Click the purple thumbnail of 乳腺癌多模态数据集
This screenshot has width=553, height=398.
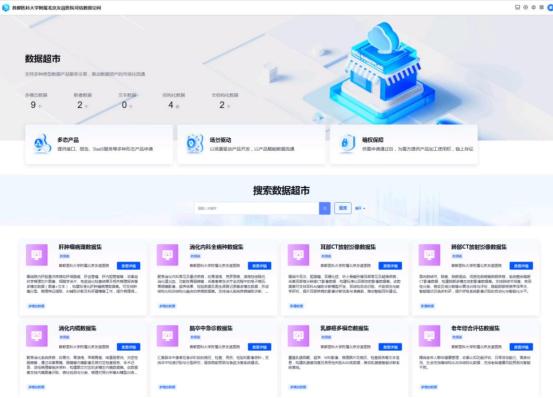point(298,336)
